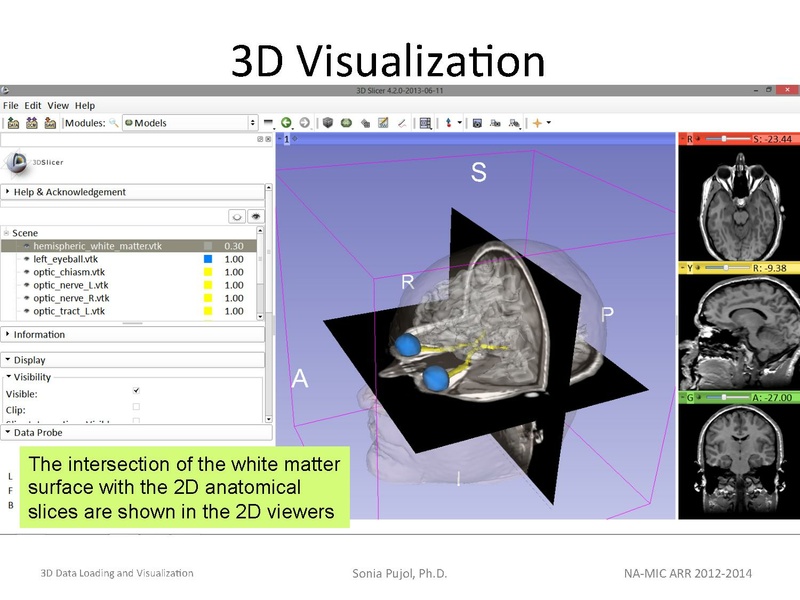Screen dimensions: 800x600
Task: Close the module panel x icon
Action: tap(268, 139)
